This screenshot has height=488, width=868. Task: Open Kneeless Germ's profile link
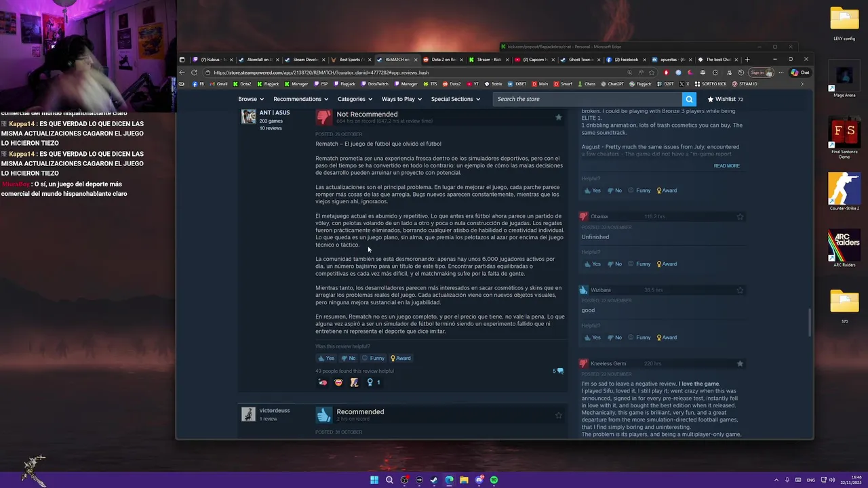click(608, 363)
